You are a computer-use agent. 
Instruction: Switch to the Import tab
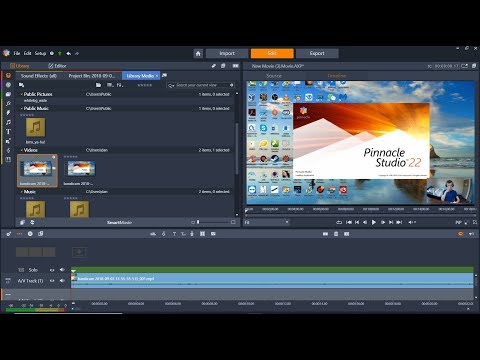tap(227, 53)
